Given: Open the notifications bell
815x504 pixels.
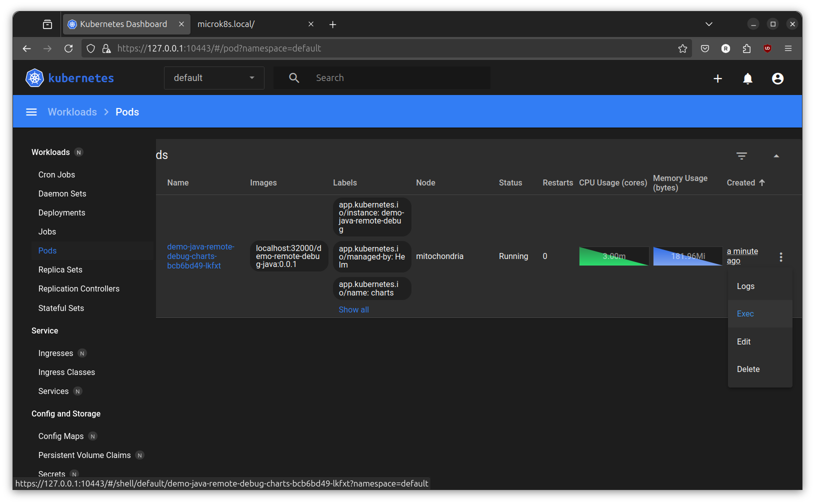Looking at the screenshot, I should pos(747,78).
